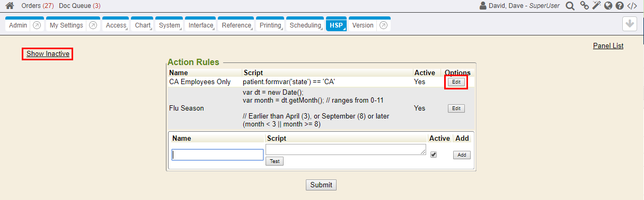Select the Printing tab
Viewport: 644px width, 200px height.
(271, 25)
